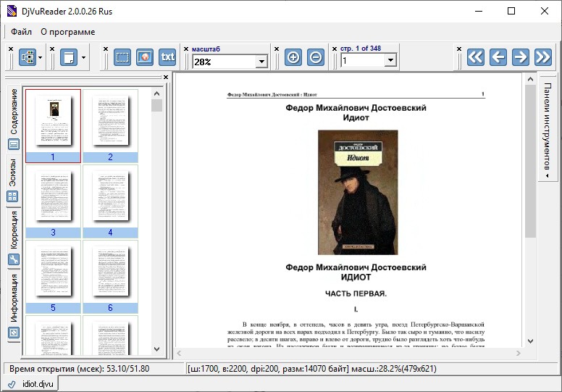Switch to the Содержание side tab
Screen dimensions: 562x392
13,112
